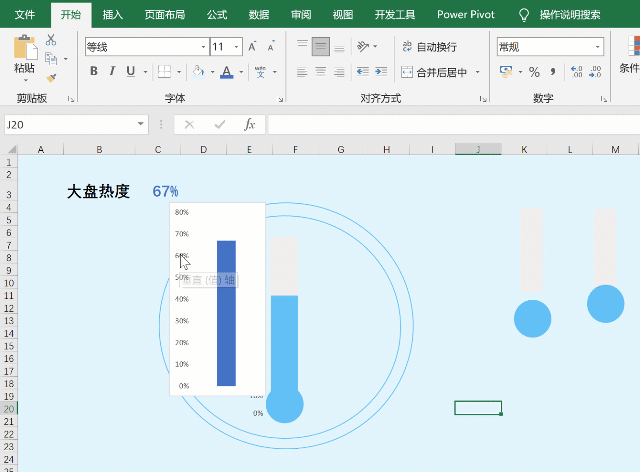Image resolution: width=640 pixels, height=472 pixels.
Task: Open font name 等线 dropdown
Action: 203,47
